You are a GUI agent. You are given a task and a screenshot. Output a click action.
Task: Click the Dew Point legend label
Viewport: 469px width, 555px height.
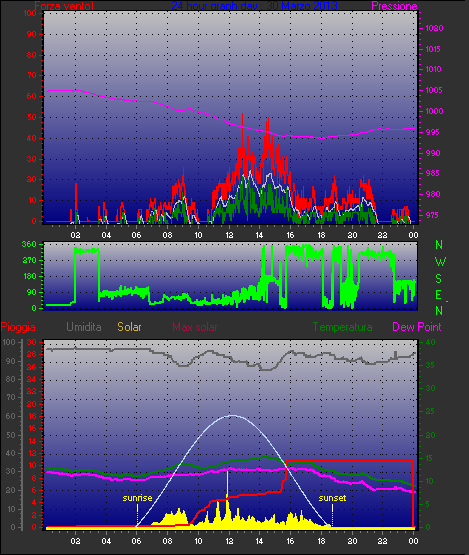click(417, 327)
